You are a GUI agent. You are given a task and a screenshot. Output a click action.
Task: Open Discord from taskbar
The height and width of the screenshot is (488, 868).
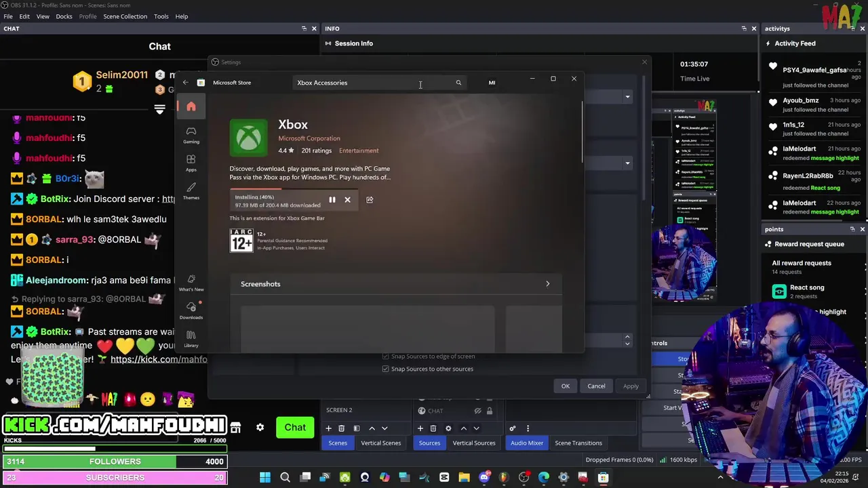coord(484,477)
